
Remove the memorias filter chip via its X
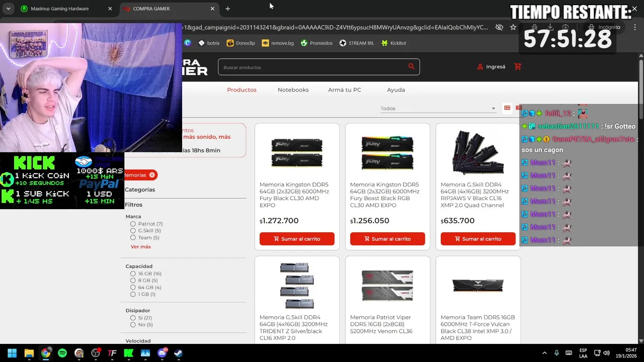[152, 175]
